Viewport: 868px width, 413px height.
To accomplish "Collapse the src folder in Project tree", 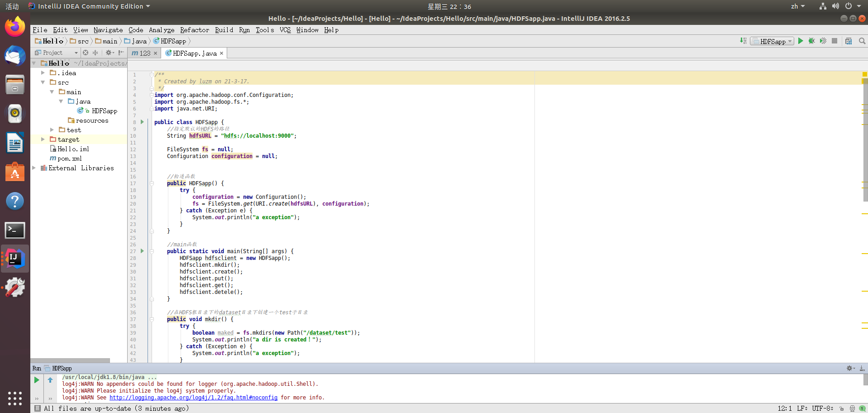I will [x=43, y=82].
